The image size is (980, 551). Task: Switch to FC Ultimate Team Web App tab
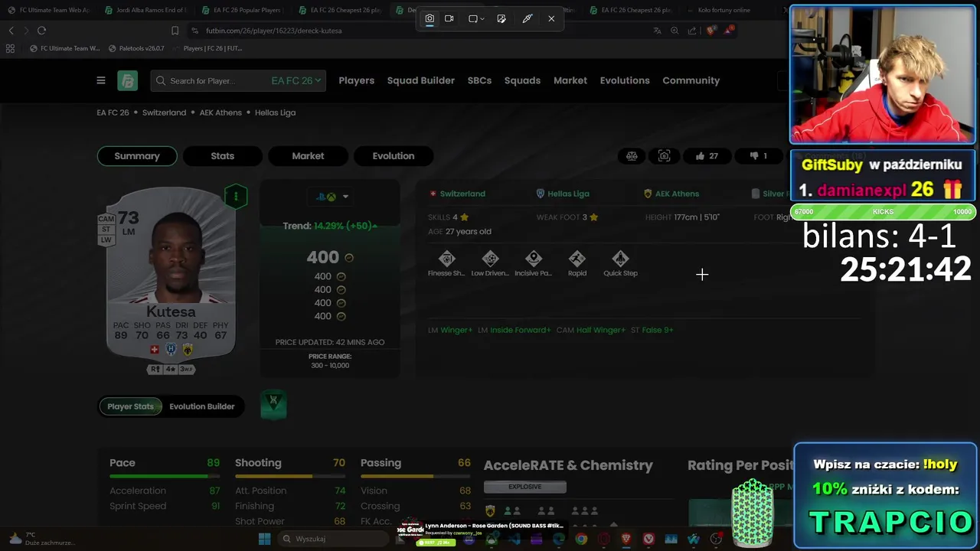(48, 10)
